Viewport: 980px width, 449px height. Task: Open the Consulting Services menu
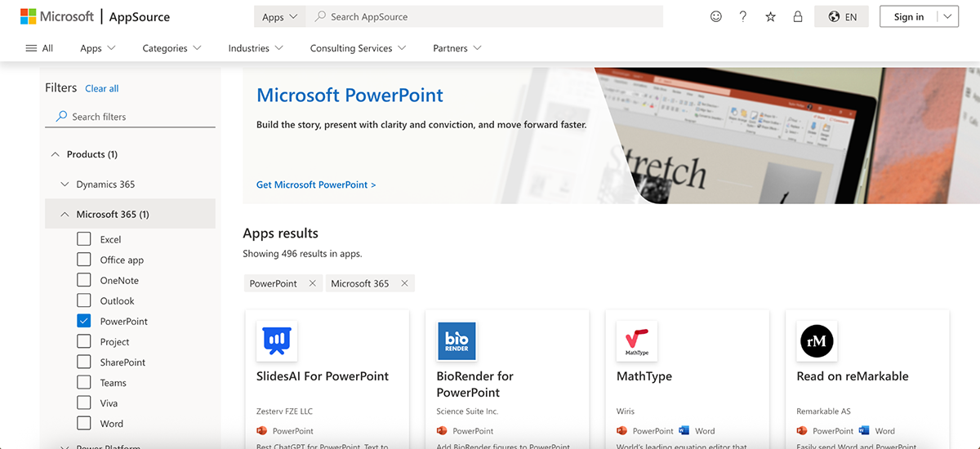[358, 48]
